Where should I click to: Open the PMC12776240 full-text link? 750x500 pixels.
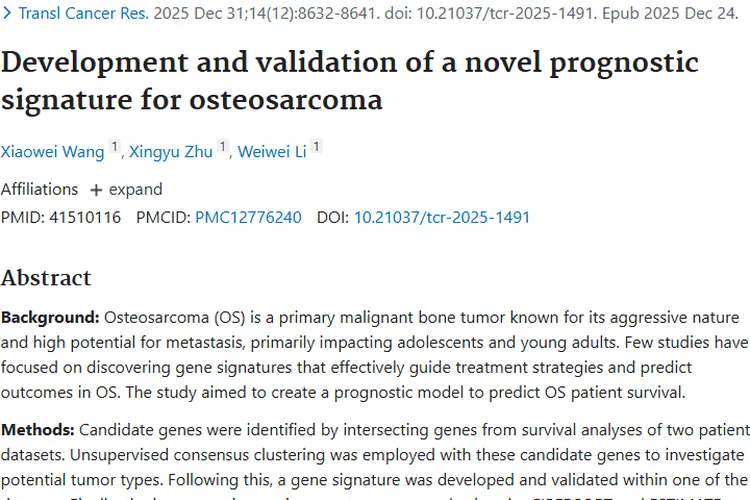(248, 217)
